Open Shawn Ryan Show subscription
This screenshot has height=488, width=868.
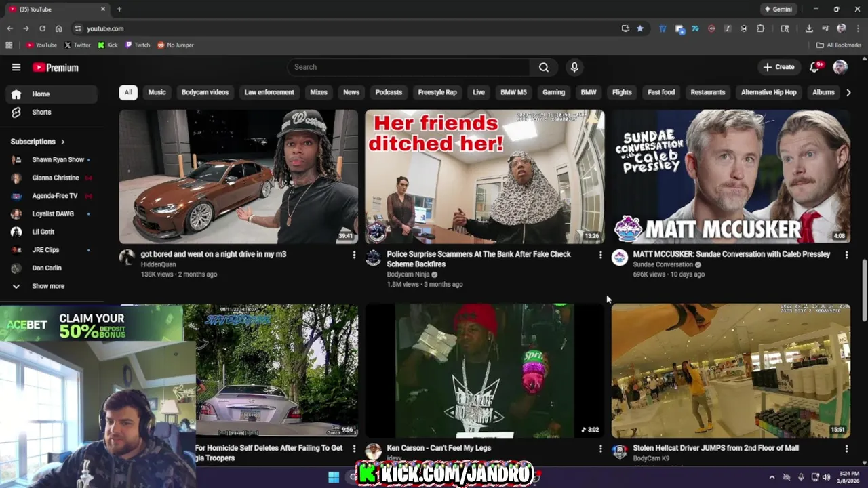pos(52,160)
